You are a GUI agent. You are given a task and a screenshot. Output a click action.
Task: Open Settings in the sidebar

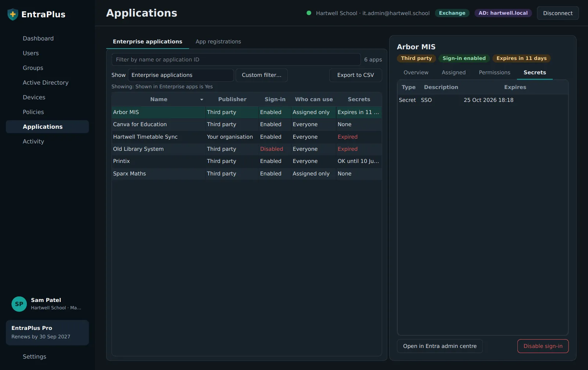click(47, 356)
